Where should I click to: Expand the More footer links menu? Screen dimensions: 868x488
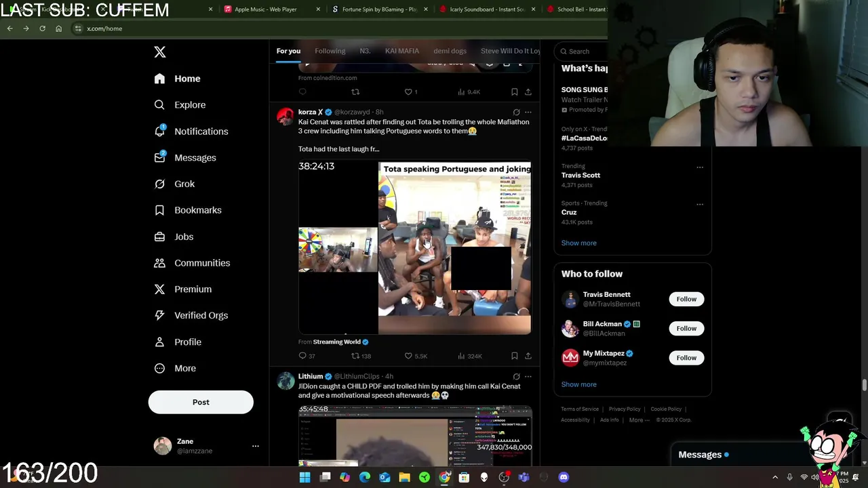coord(639,420)
